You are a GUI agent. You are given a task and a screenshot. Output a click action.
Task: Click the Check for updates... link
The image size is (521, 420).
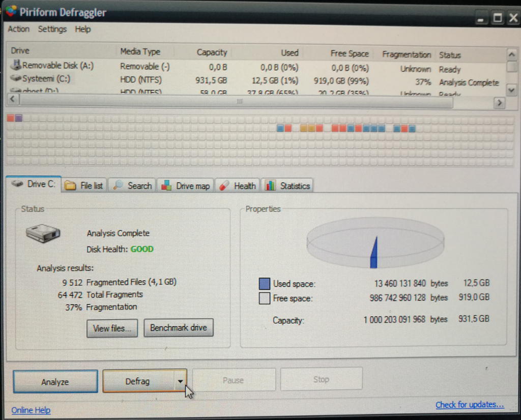point(470,405)
